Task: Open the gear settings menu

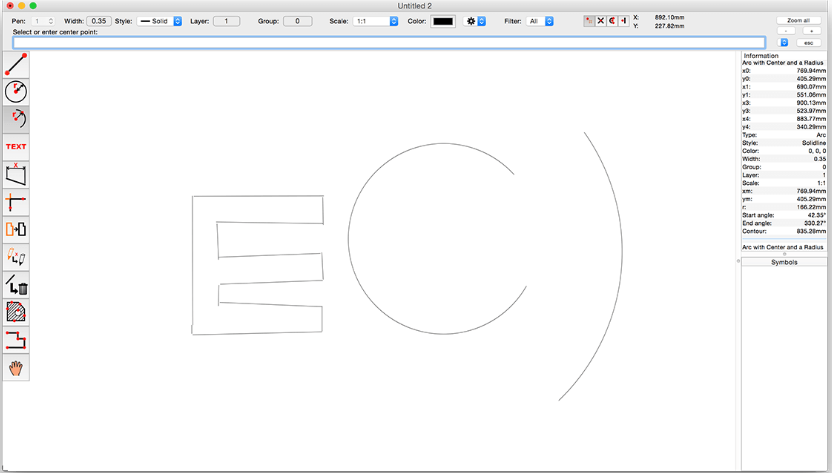Action: 475,21
